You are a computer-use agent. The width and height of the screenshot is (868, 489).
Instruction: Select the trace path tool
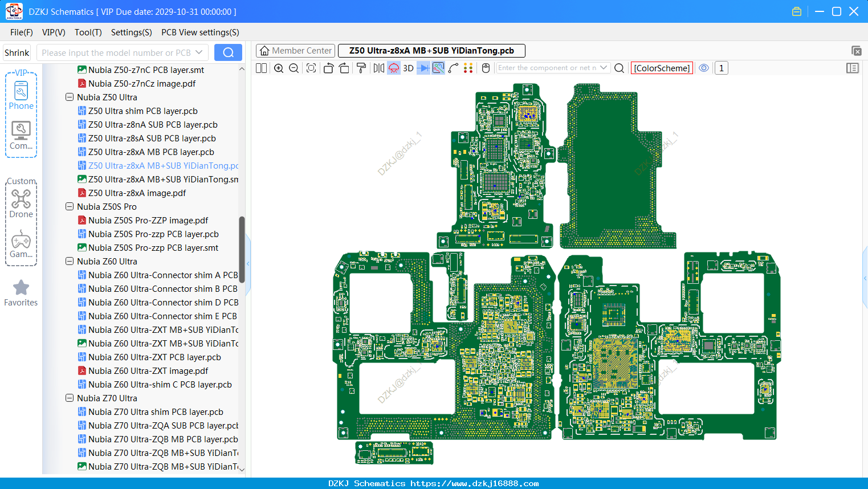(454, 68)
